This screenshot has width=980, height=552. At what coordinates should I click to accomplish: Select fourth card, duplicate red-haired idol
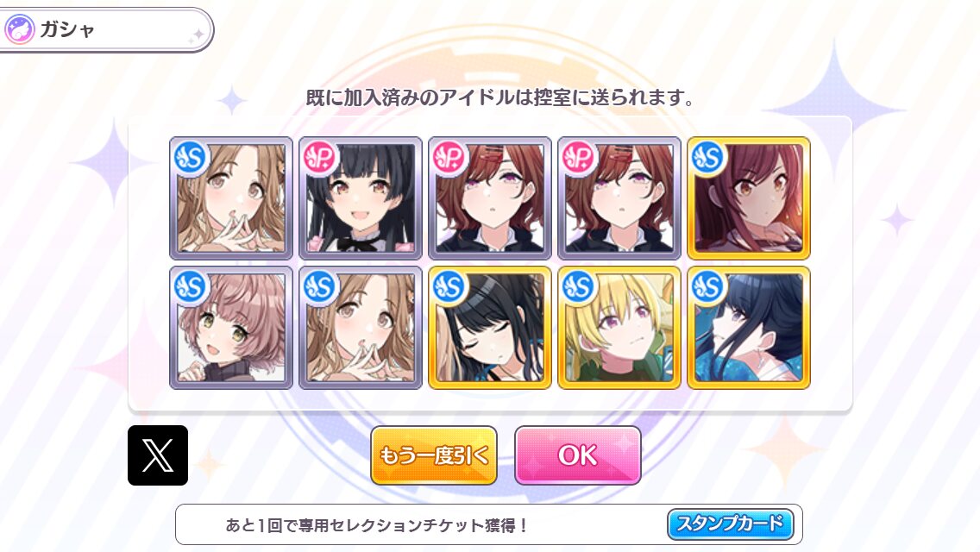619,198
